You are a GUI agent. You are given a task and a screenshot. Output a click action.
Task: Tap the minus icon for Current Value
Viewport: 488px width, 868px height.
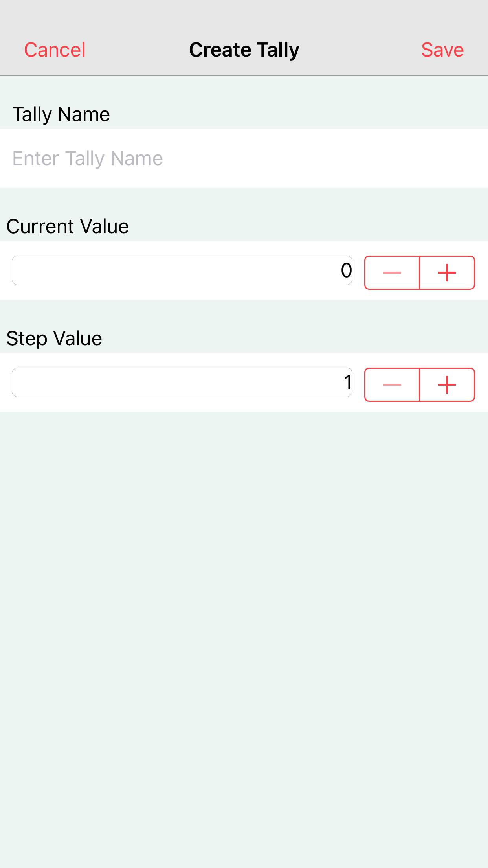pyautogui.click(x=392, y=272)
